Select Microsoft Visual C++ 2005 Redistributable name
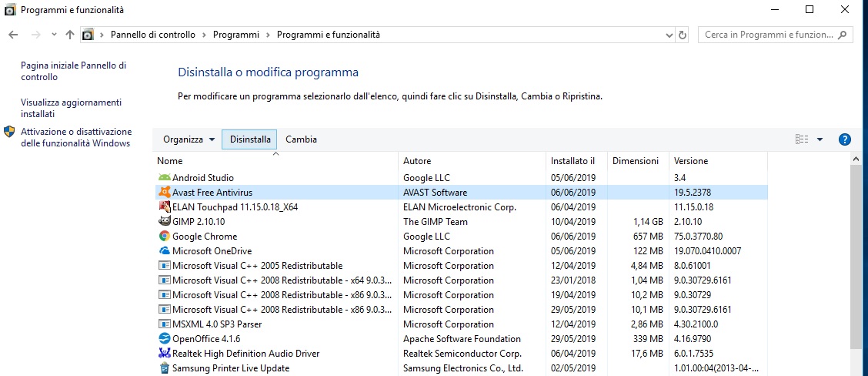 point(258,266)
